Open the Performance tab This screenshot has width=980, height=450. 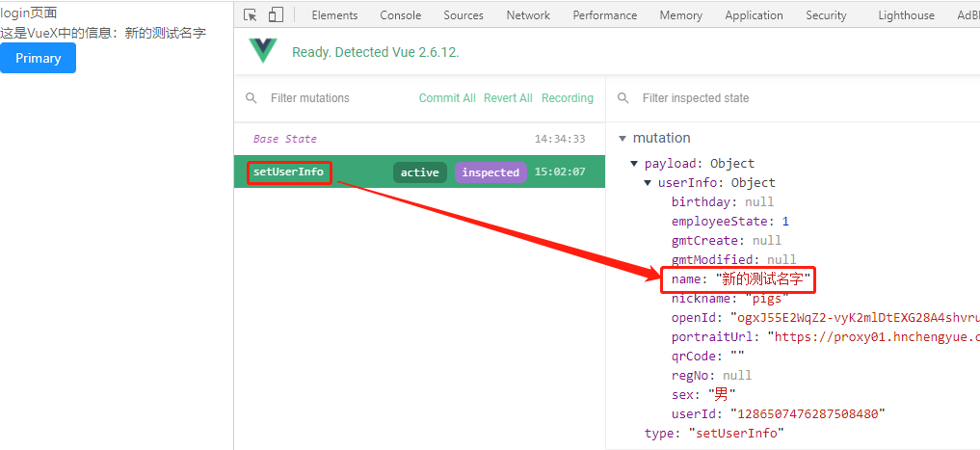click(x=605, y=15)
